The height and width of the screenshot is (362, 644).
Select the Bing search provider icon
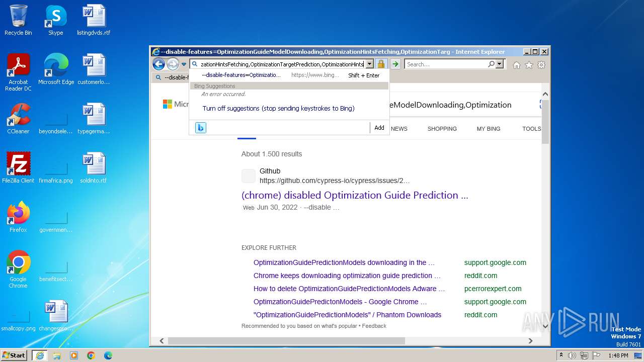pyautogui.click(x=201, y=128)
